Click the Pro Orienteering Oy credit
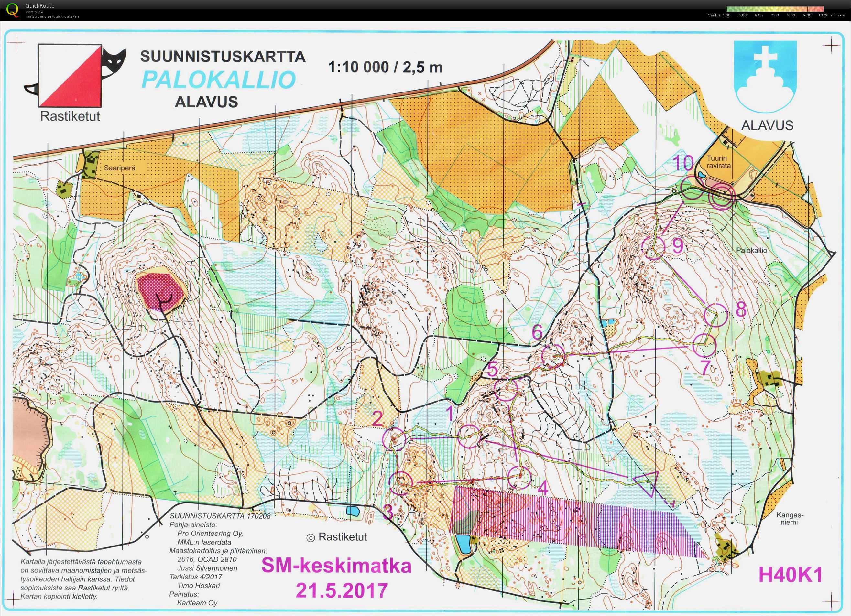The height and width of the screenshot is (616, 851). (x=210, y=534)
